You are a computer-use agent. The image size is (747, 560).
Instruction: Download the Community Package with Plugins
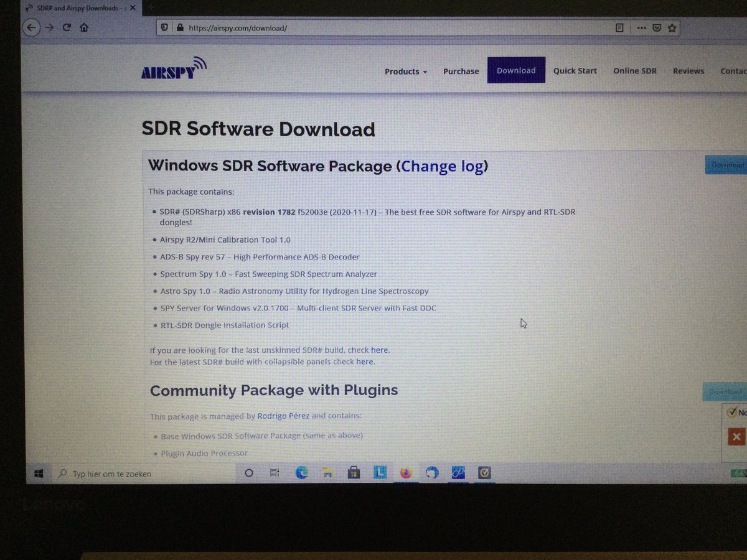coord(725,392)
